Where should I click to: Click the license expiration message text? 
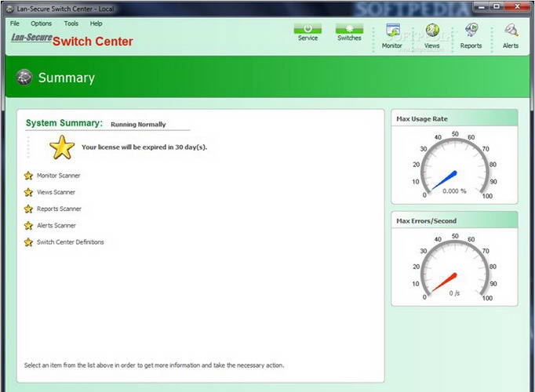click(x=144, y=147)
